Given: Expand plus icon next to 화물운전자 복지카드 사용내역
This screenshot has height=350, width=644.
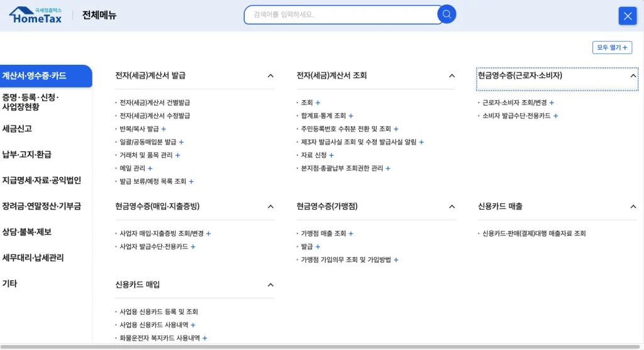Looking at the screenshot, I should tap(204, 338).
